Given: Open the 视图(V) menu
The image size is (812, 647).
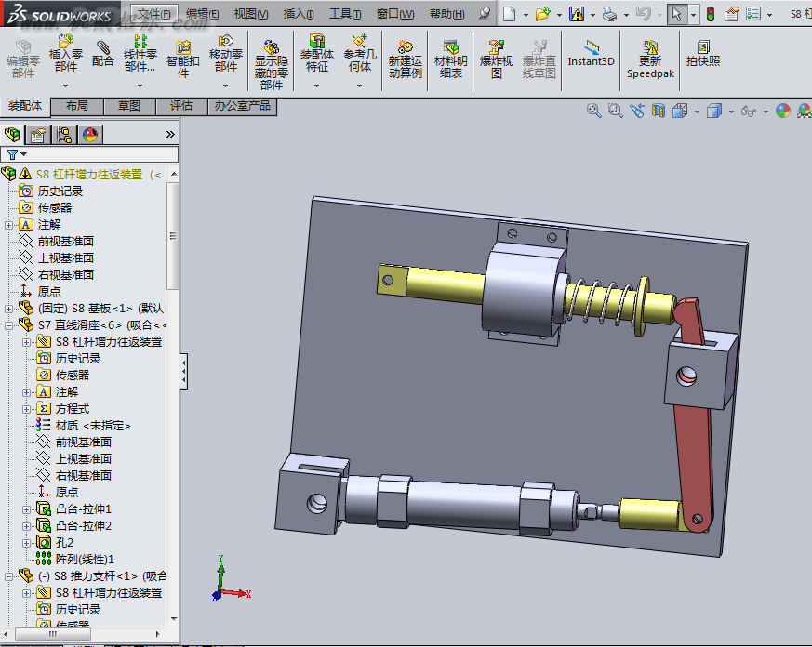Looking at the screenshot, I should click(251, 14).
